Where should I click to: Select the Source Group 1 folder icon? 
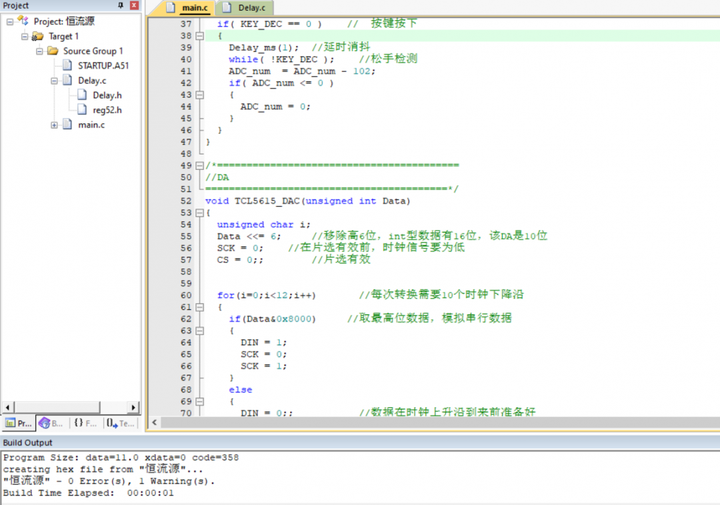click(x=53, y=51)
